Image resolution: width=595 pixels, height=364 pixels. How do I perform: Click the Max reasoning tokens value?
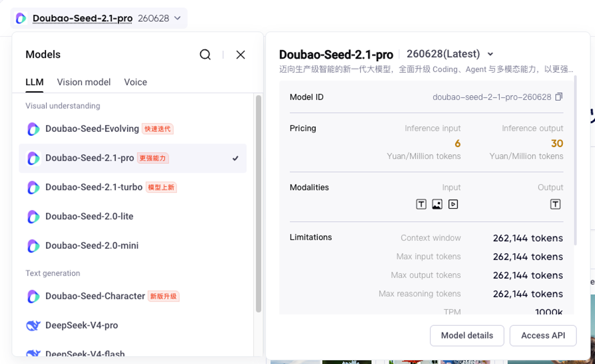point(528,294)
